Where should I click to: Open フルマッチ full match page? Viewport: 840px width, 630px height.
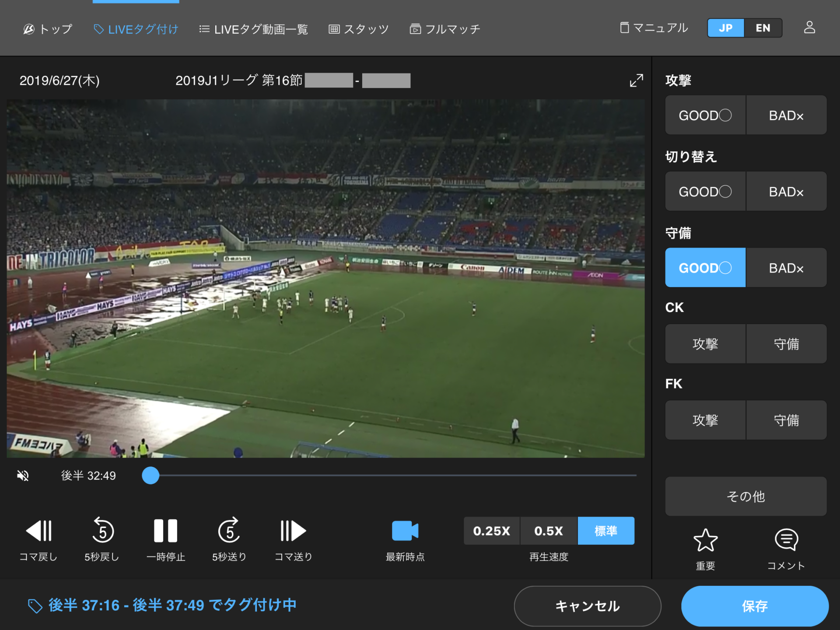point(445,29)
